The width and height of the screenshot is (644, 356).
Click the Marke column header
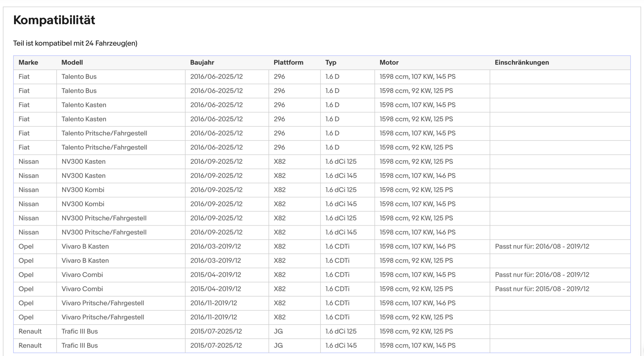(x=28, y=63)
